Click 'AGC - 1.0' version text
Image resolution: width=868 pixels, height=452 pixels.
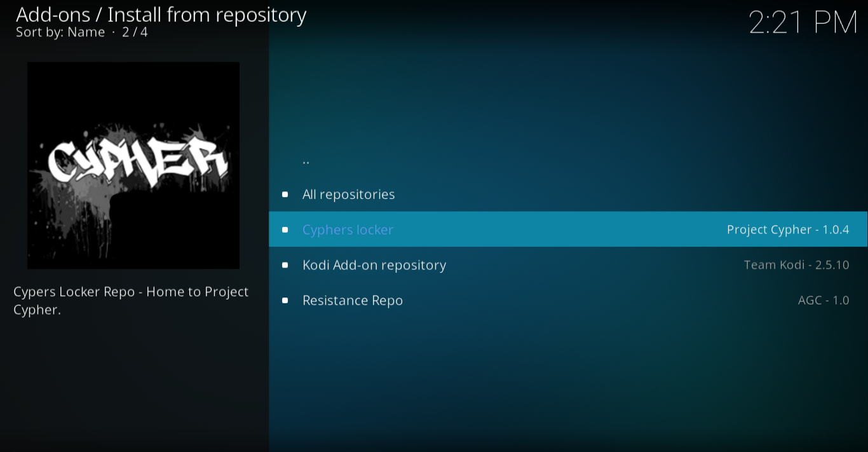824,300
